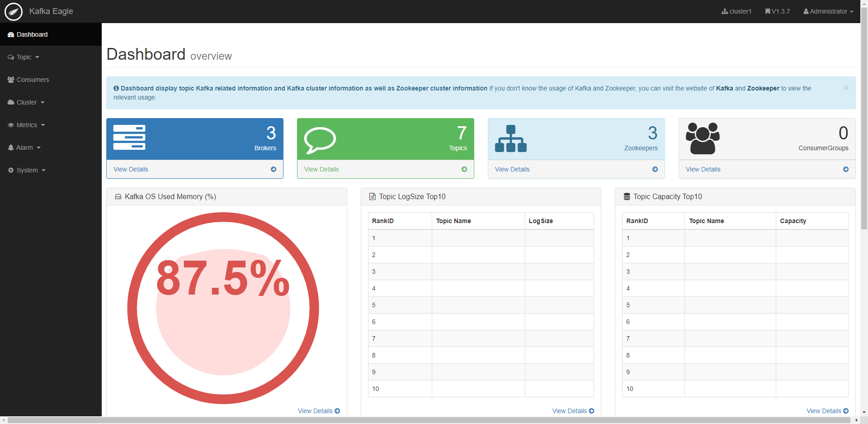Open View Details under Topics

pyautogui.click(x=321, y=169)
